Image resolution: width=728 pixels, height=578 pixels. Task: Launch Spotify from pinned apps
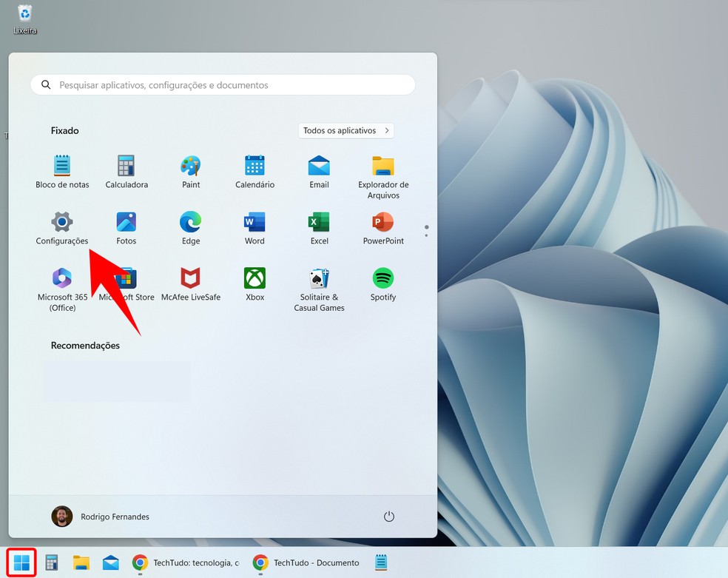tap(383, 284)
